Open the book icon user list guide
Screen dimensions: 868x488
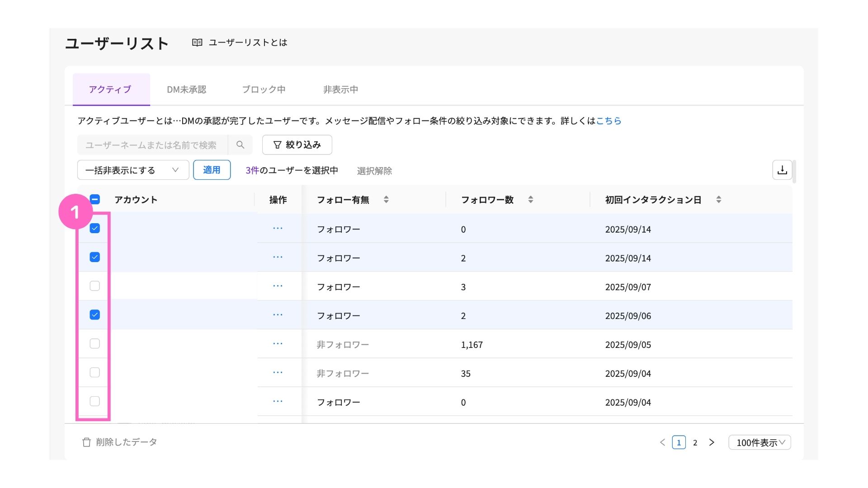197,42
